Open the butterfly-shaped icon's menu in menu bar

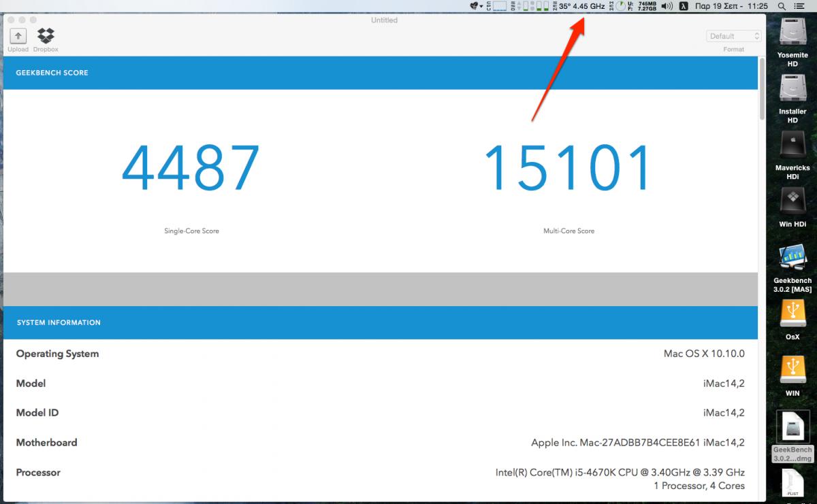pyautogui.click(x=476, y=6)
